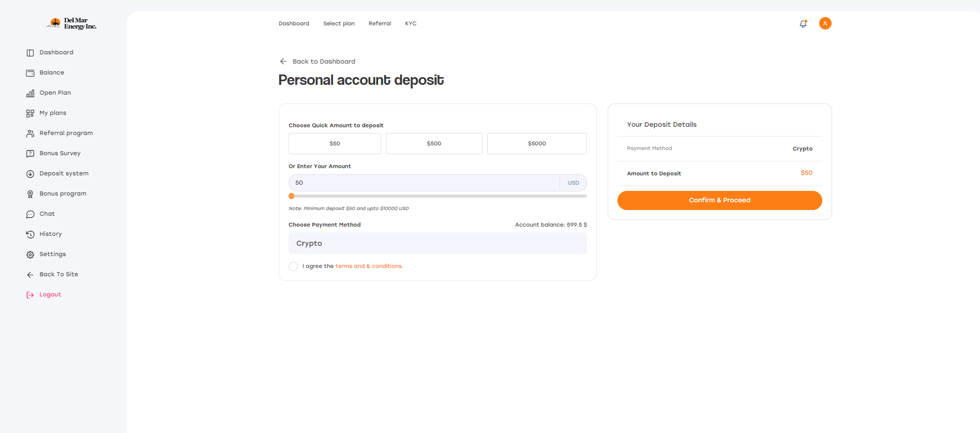The image size is (980, 433).
Task: Open the terms and conditions link
Action: pyautogui.click(x=369, y=266)
